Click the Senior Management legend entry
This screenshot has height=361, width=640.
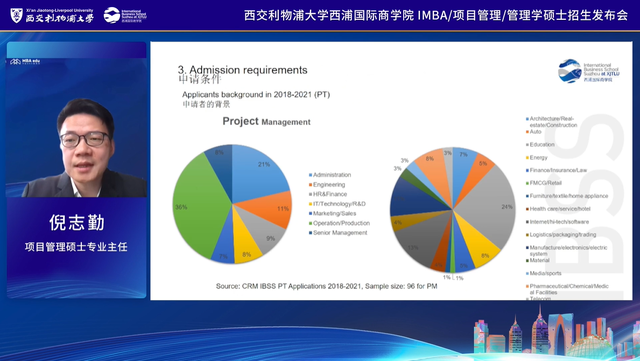[338, 233]
